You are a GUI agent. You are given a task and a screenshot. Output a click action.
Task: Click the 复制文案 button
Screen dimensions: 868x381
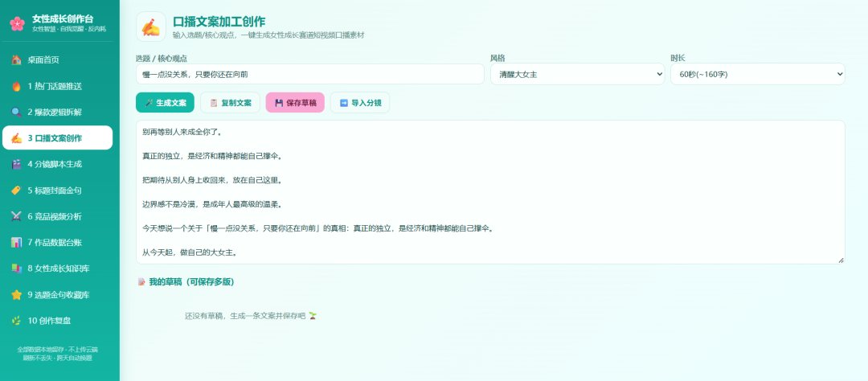[x=230, y=102]
